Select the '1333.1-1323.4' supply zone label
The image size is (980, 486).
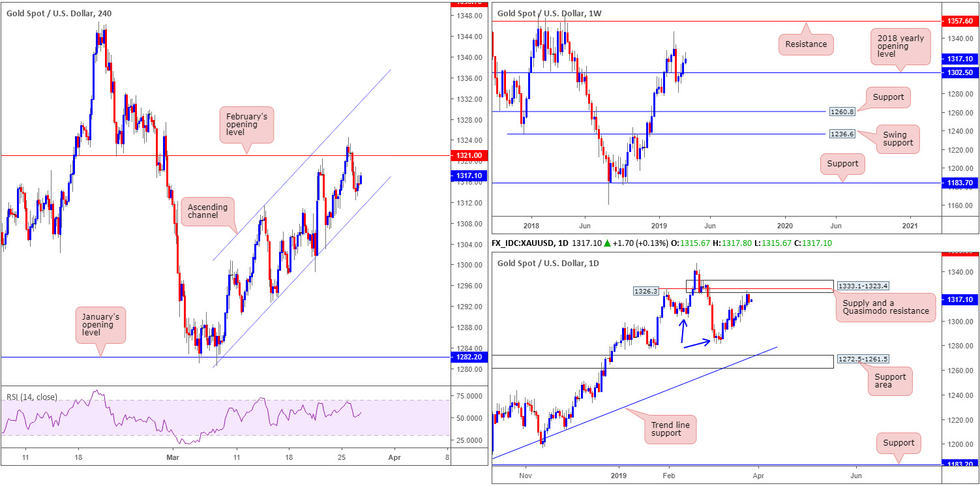(863, 286)
